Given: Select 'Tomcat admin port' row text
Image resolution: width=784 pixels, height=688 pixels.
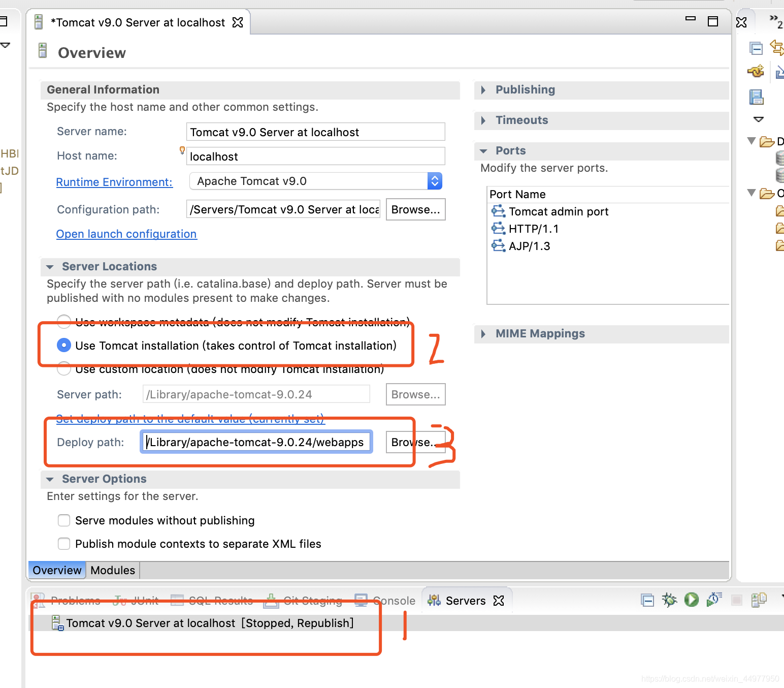Looking at the screenshot, I should click(559, 211).
